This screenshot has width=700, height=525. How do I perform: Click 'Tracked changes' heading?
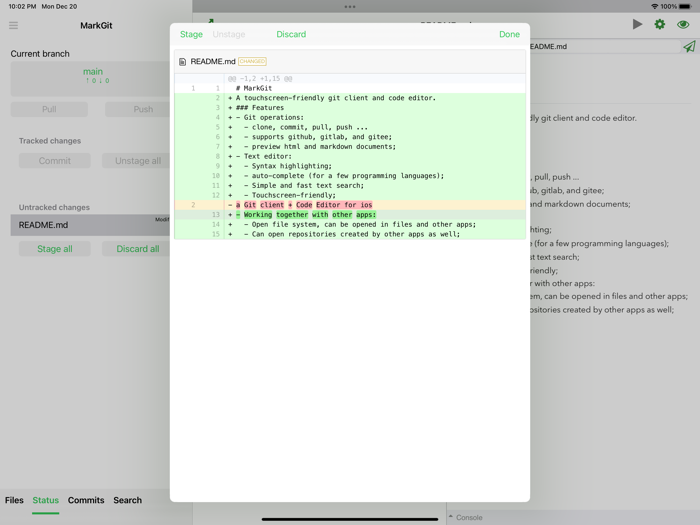tap(50, 141)
